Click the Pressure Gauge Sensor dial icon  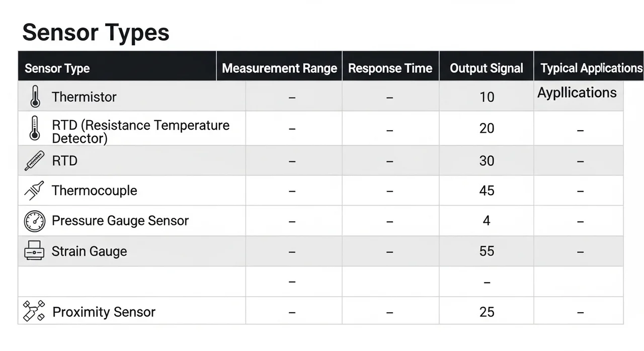(x=34, y=221)
